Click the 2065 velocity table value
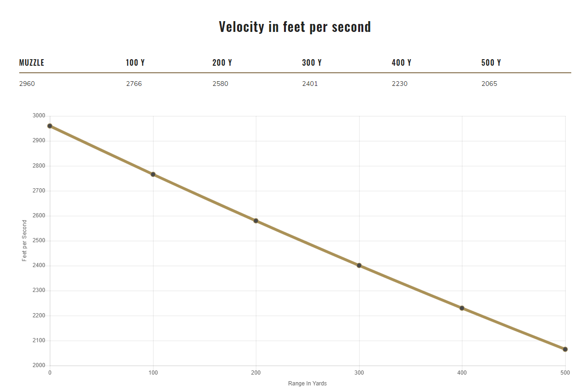This screenshot has width=583, height=392. 489,84
